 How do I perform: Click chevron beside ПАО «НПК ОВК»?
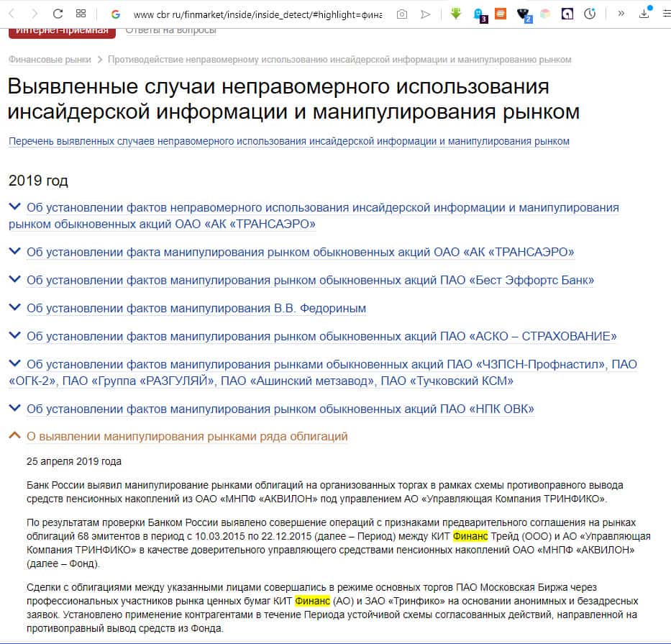click(14, 408)
